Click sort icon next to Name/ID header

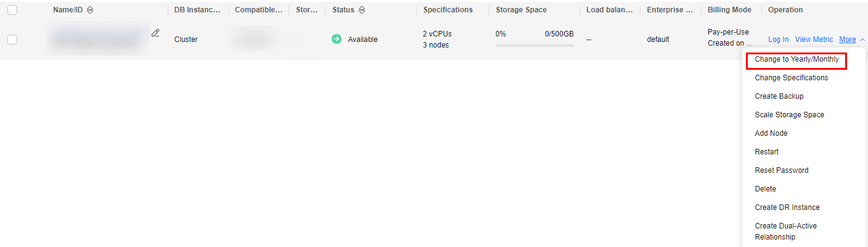point(91,10)
